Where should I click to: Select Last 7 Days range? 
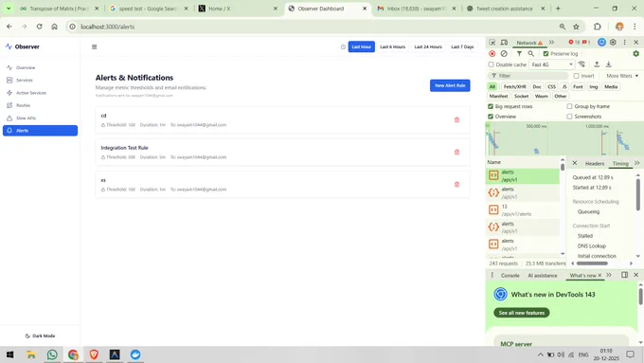click(462, 46)
